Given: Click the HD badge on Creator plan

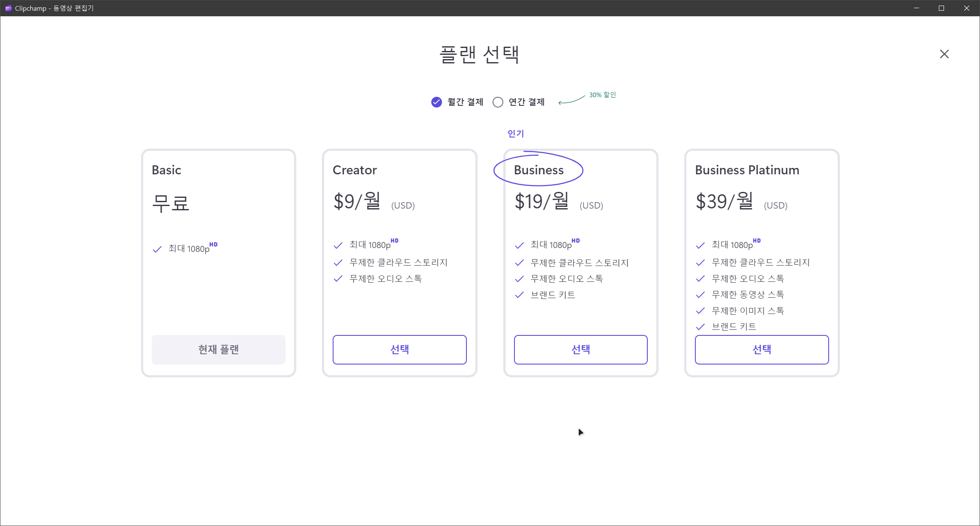Looking at the screenshot, I should pyautogui.click(x=394, y=241).
